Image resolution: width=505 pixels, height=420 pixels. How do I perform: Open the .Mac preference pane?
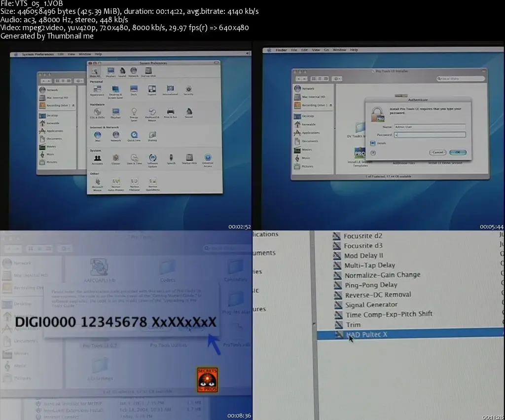pyautogui.click(x=98, y=136)
